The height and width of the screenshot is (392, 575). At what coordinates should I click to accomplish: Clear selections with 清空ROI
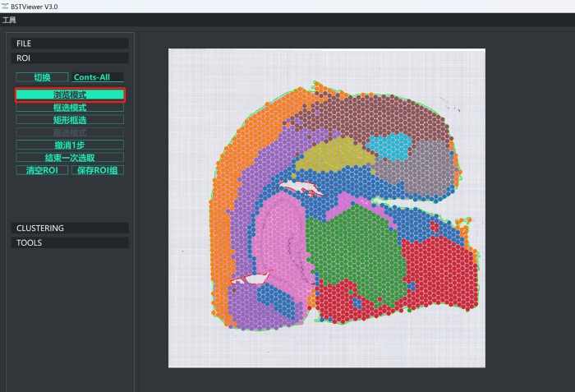[x=42, y=170]
